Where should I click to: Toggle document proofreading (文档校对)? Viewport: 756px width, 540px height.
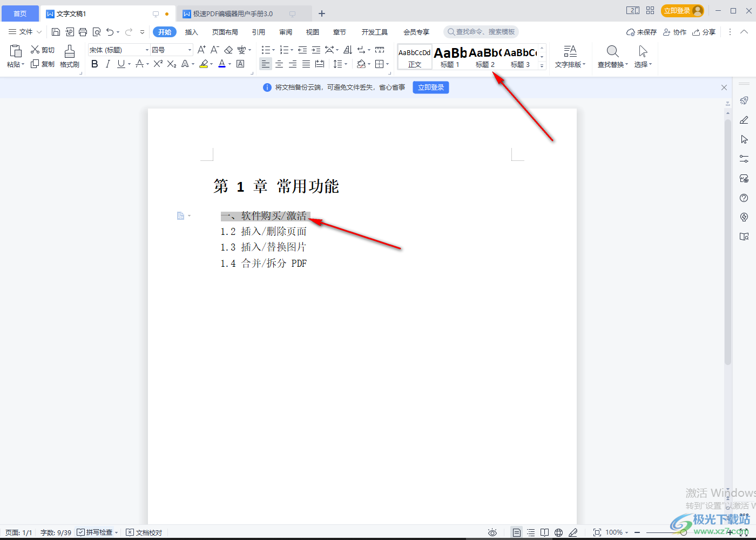coord(144,532)
